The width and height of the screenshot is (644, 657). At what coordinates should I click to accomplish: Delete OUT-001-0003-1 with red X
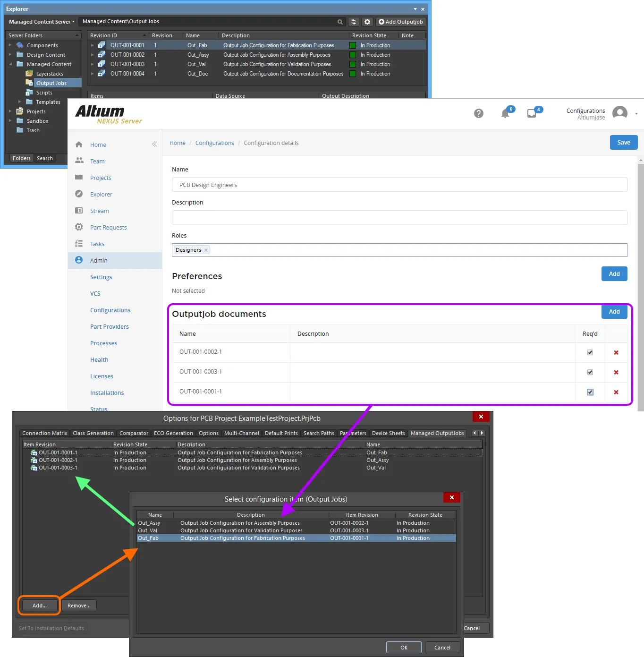(616, 372)
